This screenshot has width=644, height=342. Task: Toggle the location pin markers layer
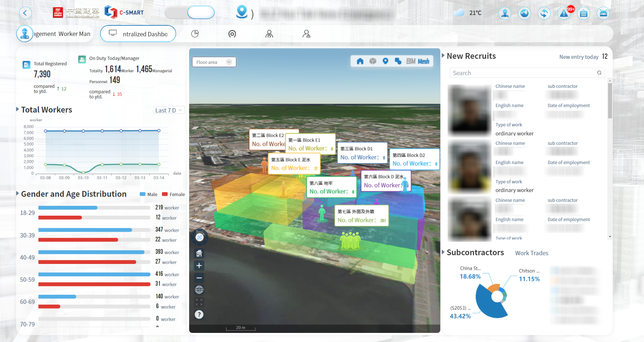coord(385,61)
